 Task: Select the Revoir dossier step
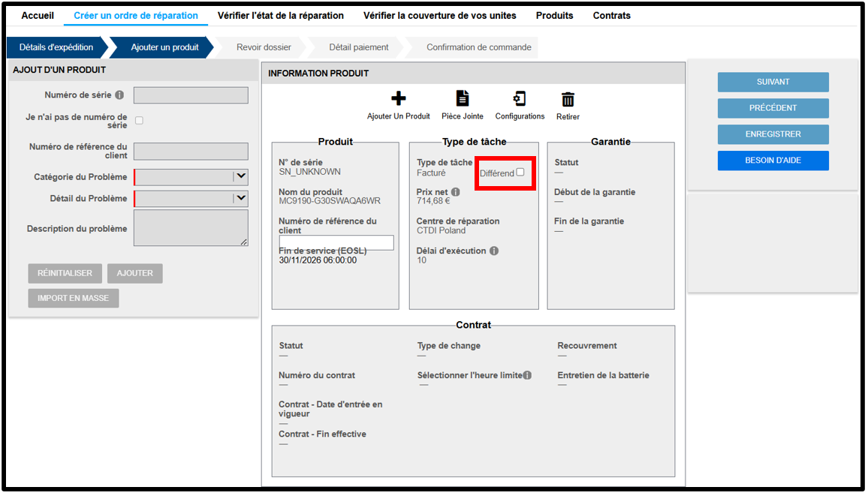264,47
